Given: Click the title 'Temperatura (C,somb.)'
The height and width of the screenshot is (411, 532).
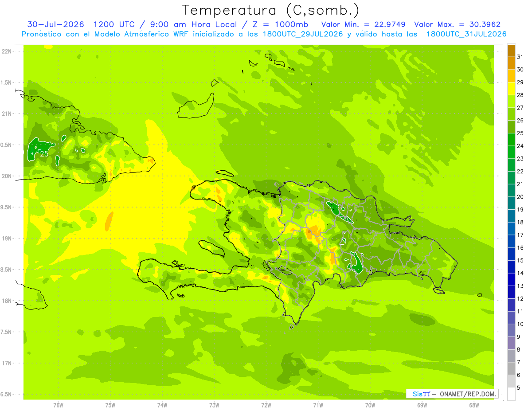Looking at the screenshot, I should [x=270, y=10].
